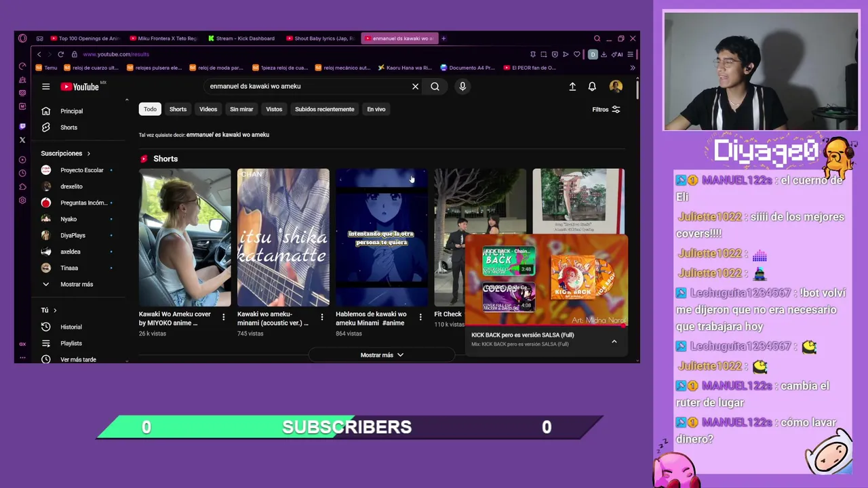This screenshot has width=868, height=488.
Task: Open a new tab with the plus button
Action: pyautogui.click(x=443, y=39)
